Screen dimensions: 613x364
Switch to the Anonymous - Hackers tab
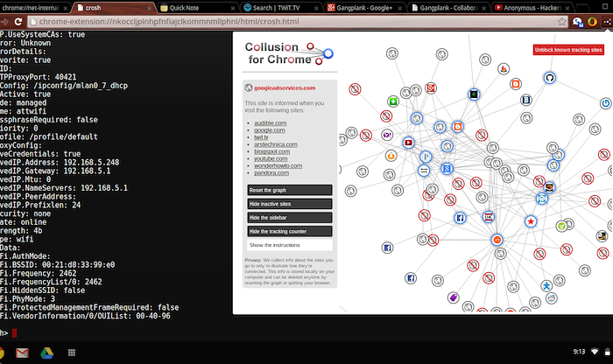(x=532, y=8)
